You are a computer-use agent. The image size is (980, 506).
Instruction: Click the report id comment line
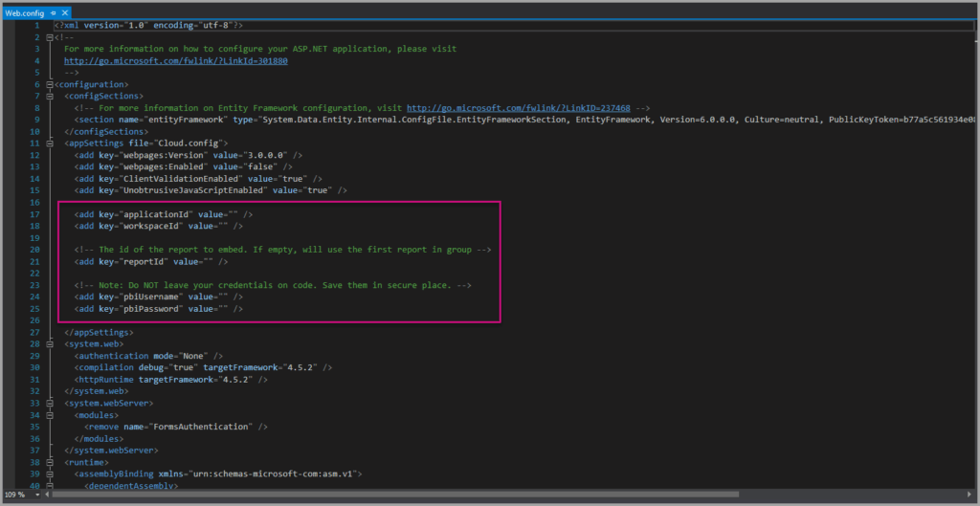coord(282,250)
